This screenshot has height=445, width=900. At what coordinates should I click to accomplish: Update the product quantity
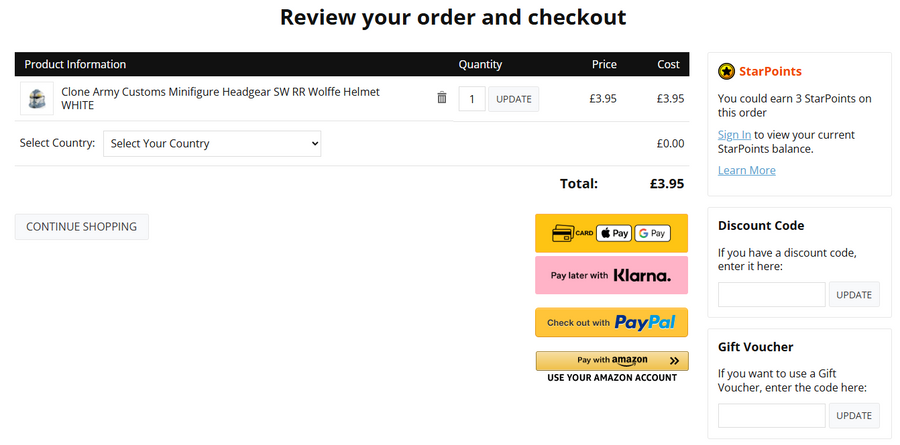514,99
